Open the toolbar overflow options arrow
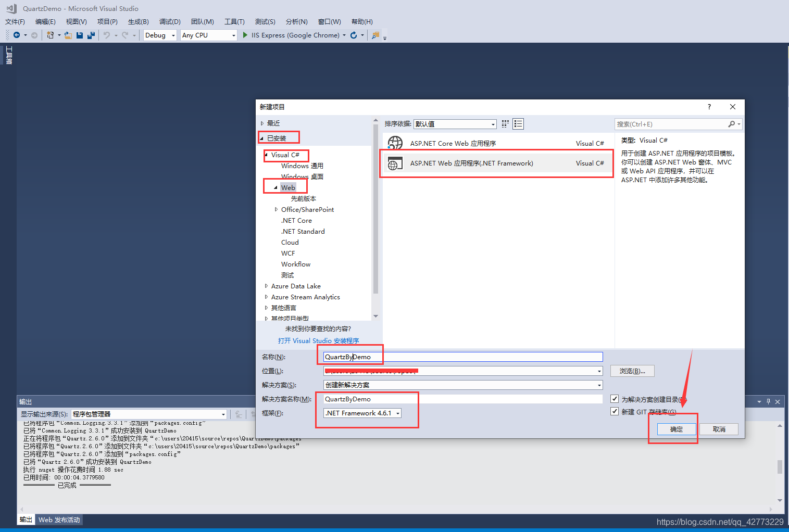789x532 pixels. pos(385,37)
